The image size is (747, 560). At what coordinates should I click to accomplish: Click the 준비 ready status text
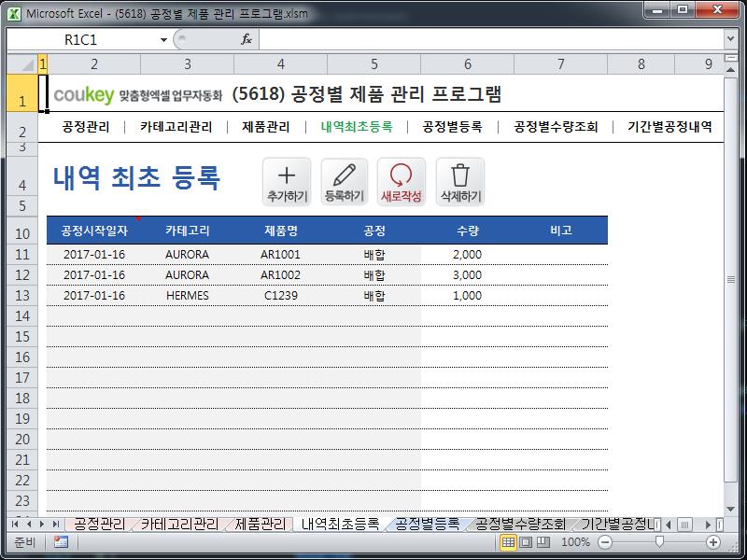click(x=25, y=542)
